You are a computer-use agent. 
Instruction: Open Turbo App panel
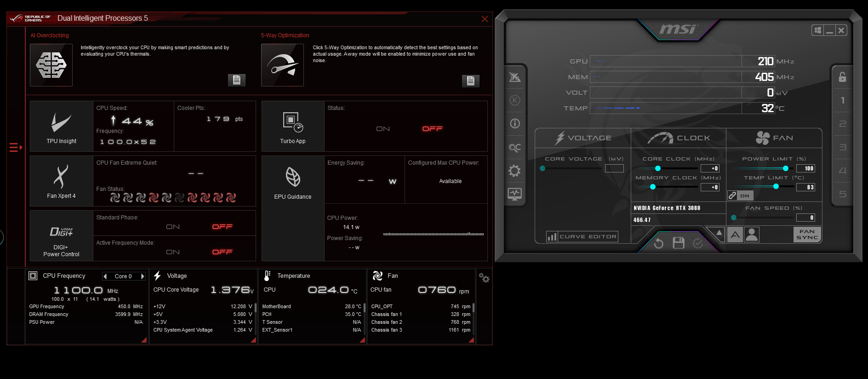coord(293,126)
